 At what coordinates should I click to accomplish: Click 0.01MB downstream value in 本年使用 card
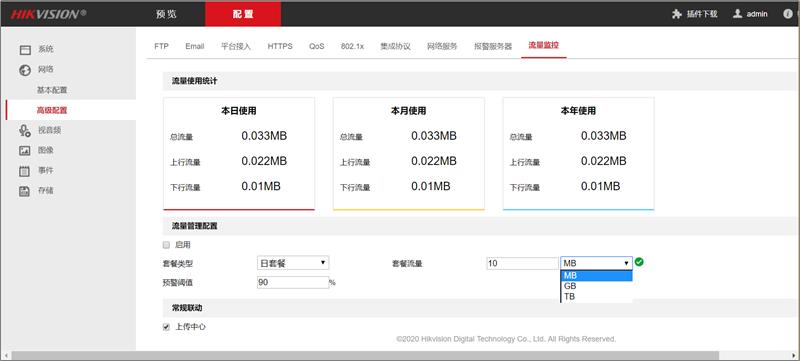coord(601,187)
